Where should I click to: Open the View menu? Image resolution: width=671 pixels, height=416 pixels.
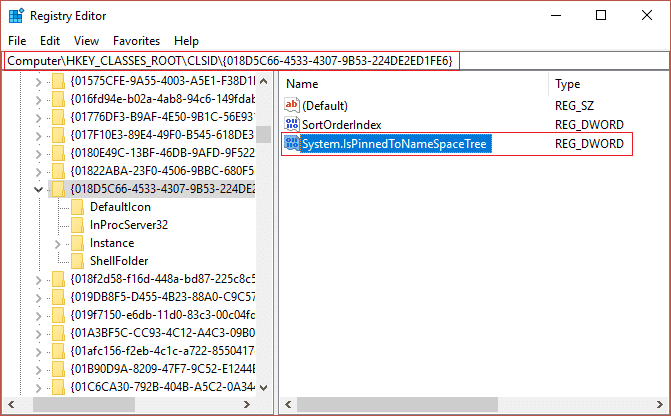tap(86, 41)
